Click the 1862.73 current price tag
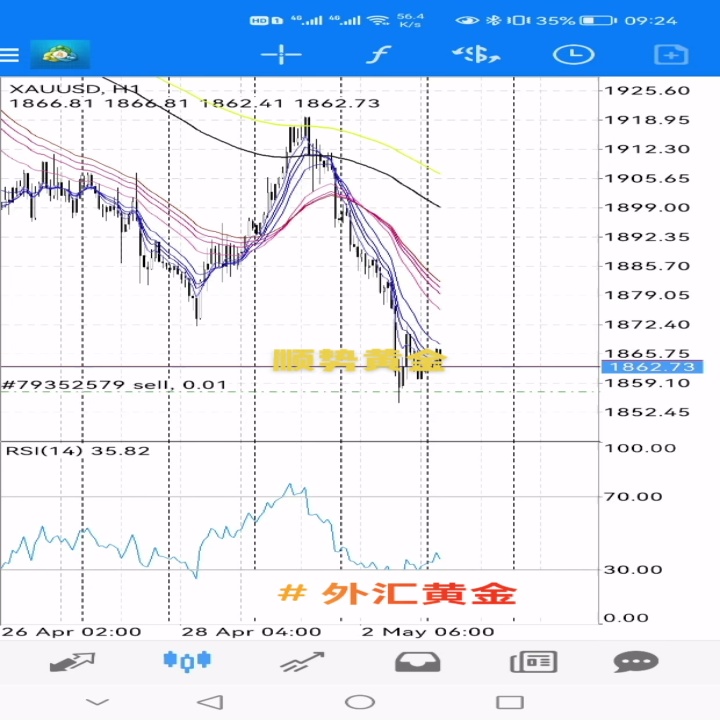 pos(652,367)
